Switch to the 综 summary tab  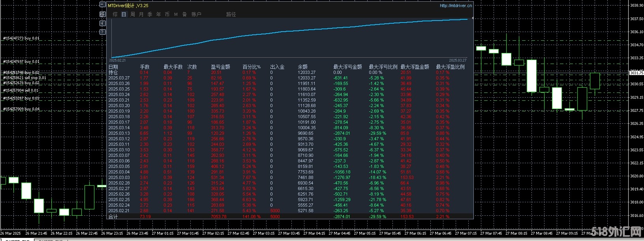[115, 14]
